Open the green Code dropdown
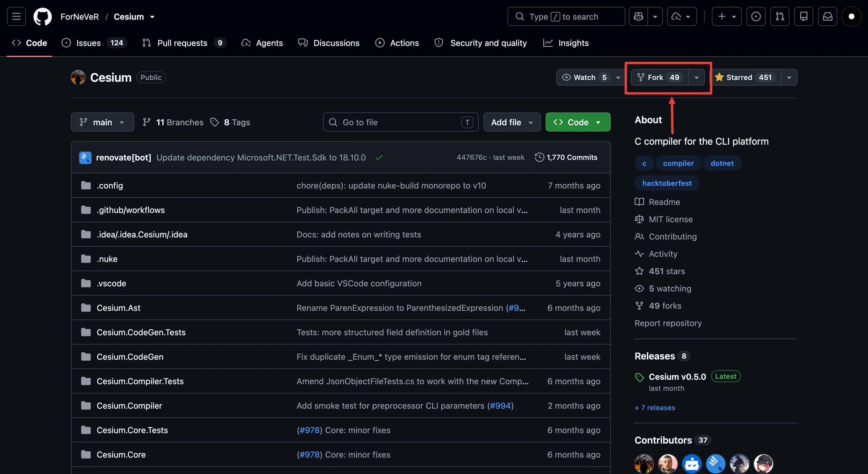868x474 pixels. pyautogui.click(x=578, y=122)
